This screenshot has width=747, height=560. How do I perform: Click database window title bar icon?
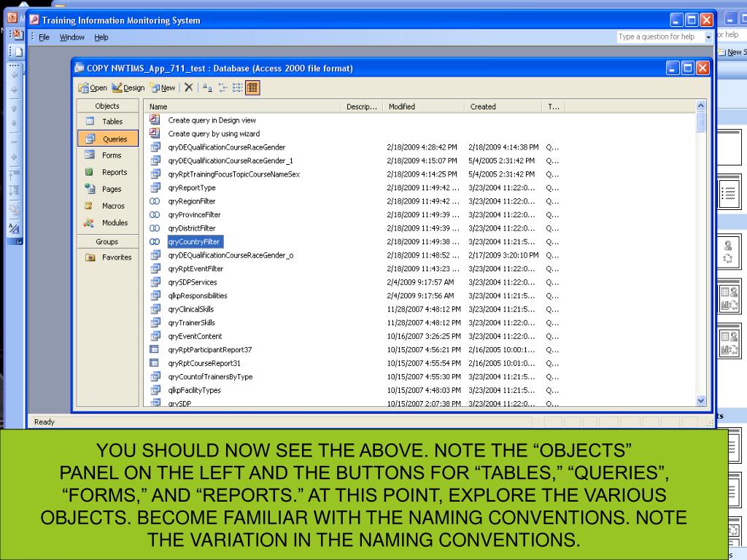pos(80,68)
